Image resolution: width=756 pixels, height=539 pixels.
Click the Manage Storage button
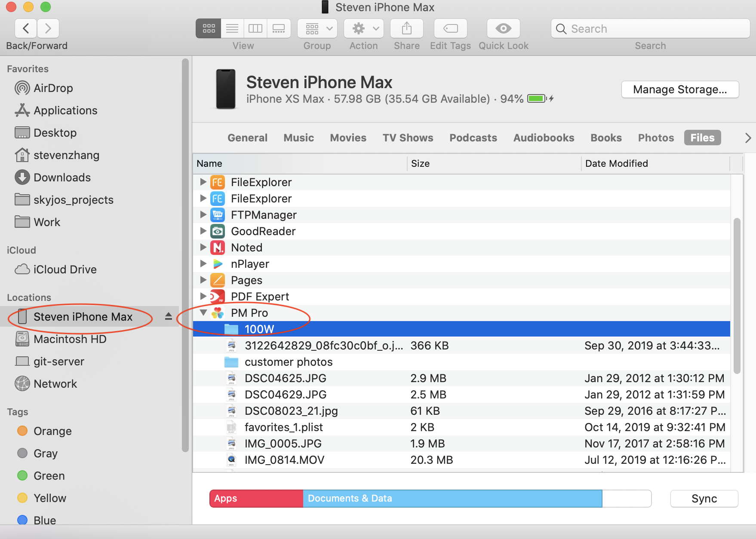point(680,89)
